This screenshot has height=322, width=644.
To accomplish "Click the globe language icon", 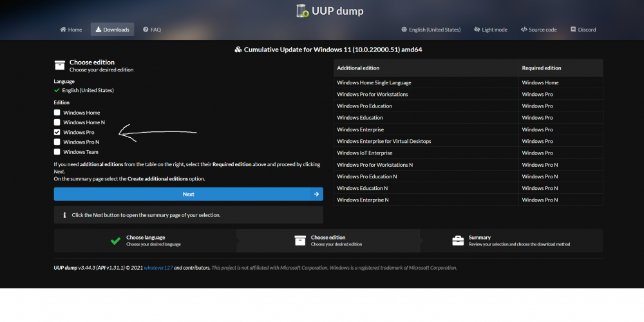I will [x=404, y=30].
